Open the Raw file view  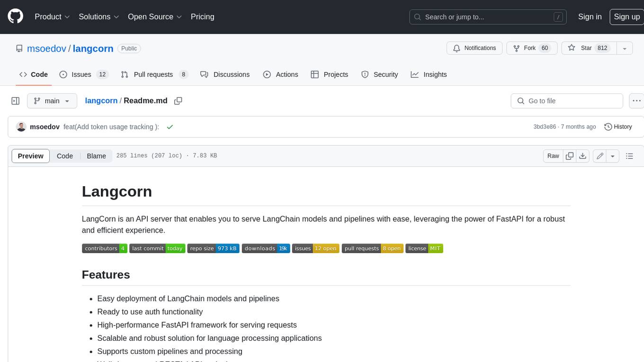553,156
